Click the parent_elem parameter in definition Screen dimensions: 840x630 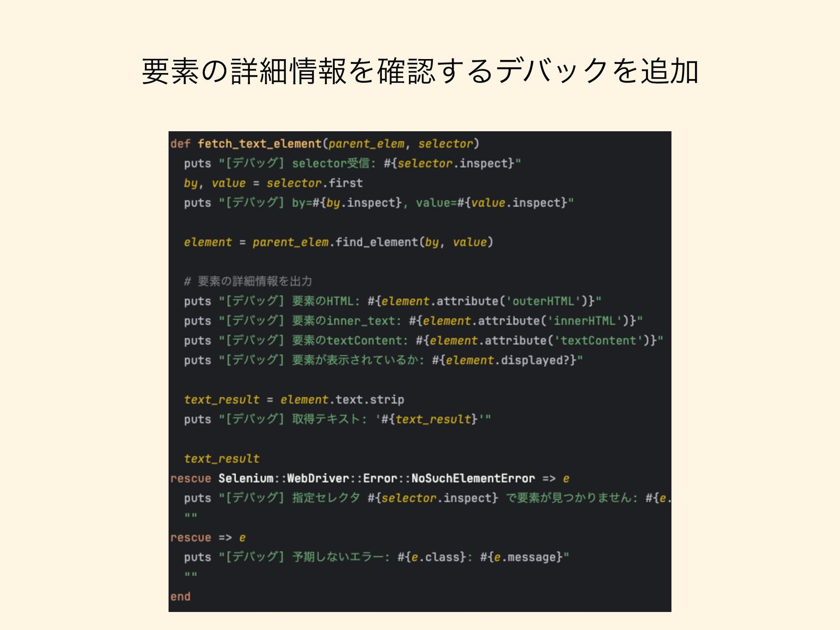click(367, 144)
